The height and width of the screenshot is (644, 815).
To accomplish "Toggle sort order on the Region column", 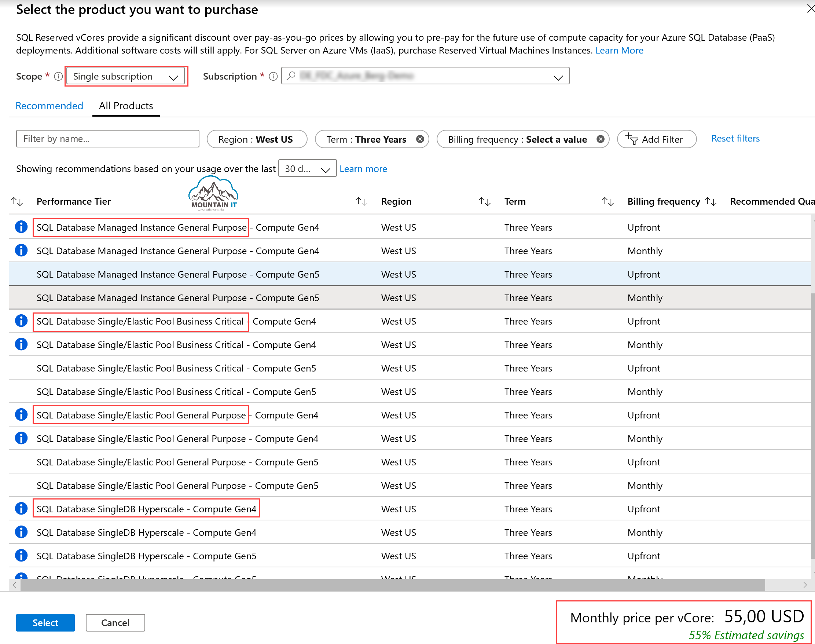I will click(x=361, y=201).
